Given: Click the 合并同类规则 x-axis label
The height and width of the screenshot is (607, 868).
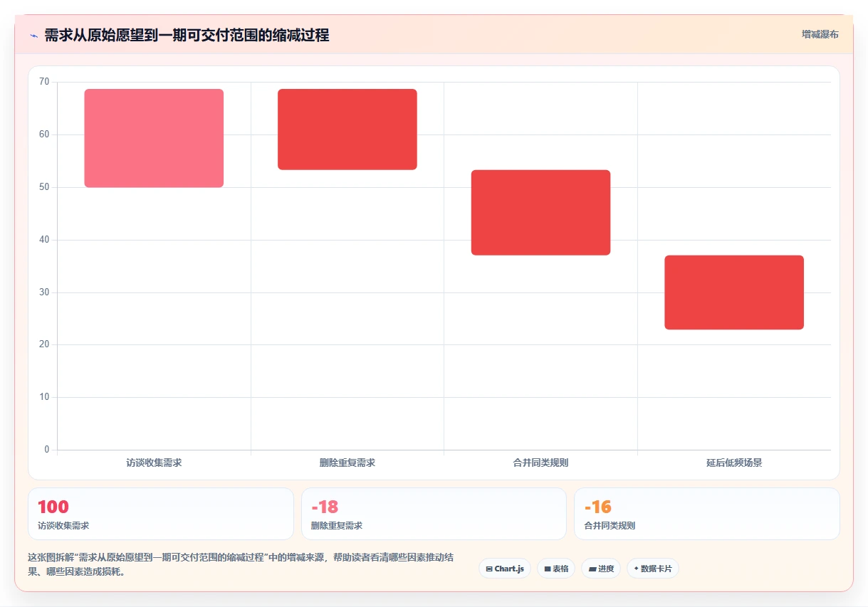Looking at the screenshot, I should coord(540,463).
